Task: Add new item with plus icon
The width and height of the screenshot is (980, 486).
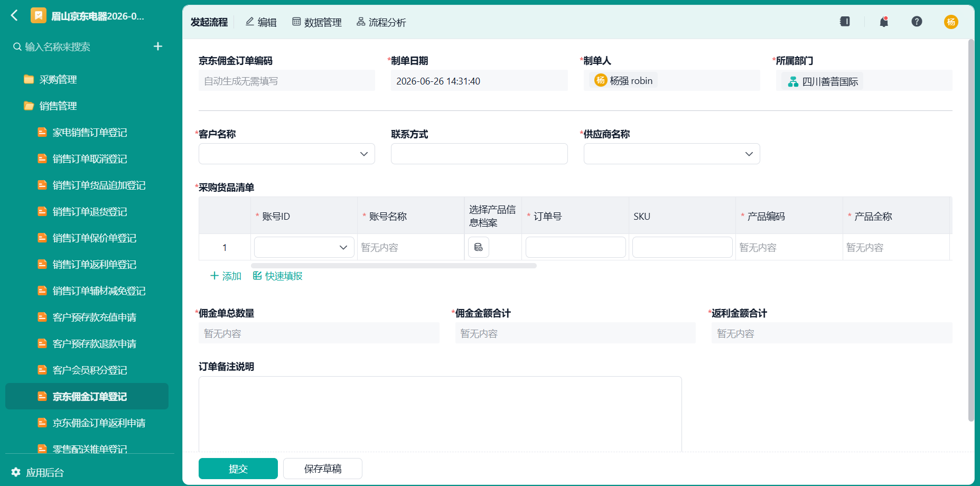Action: coord(157,46)
